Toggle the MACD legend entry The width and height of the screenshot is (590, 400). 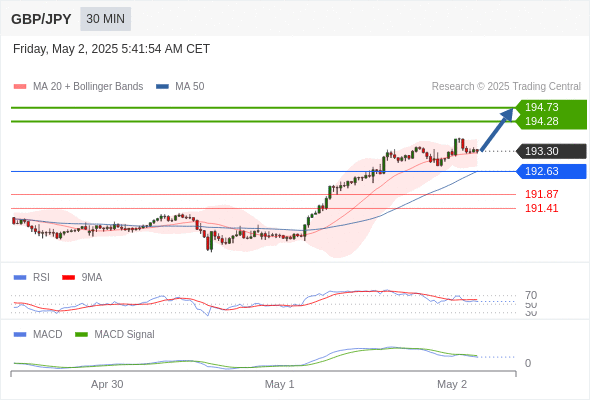pos(38,334)
